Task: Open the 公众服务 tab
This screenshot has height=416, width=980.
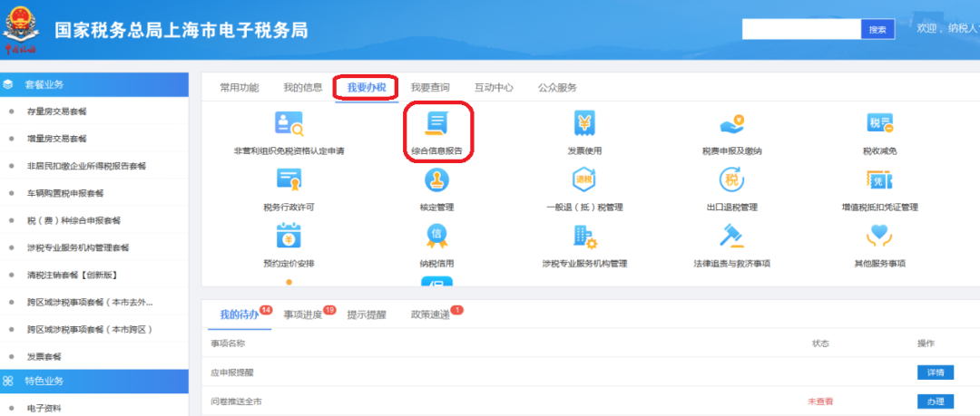Action: (557, 87)
